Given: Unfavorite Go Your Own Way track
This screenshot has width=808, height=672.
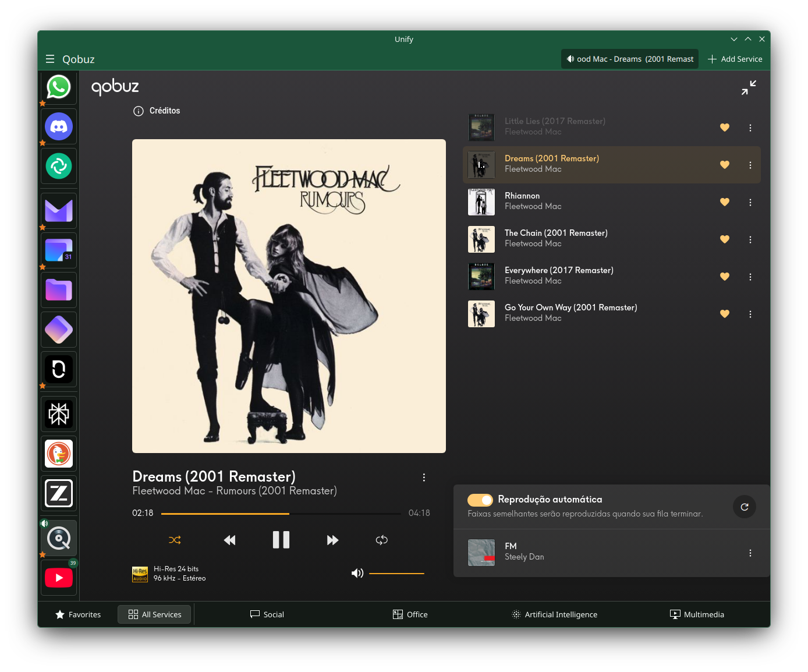Looking at the screenshot, I should 725,314.
